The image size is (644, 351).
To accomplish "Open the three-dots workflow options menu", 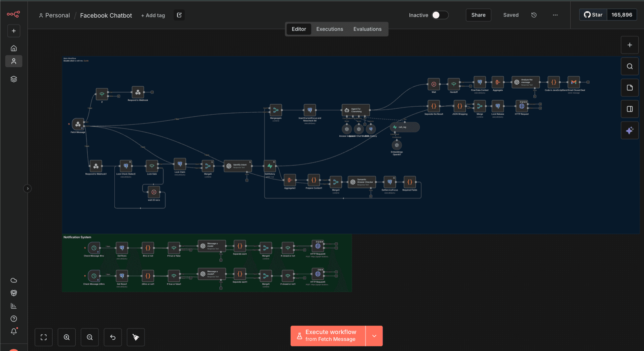I will 555,15.
